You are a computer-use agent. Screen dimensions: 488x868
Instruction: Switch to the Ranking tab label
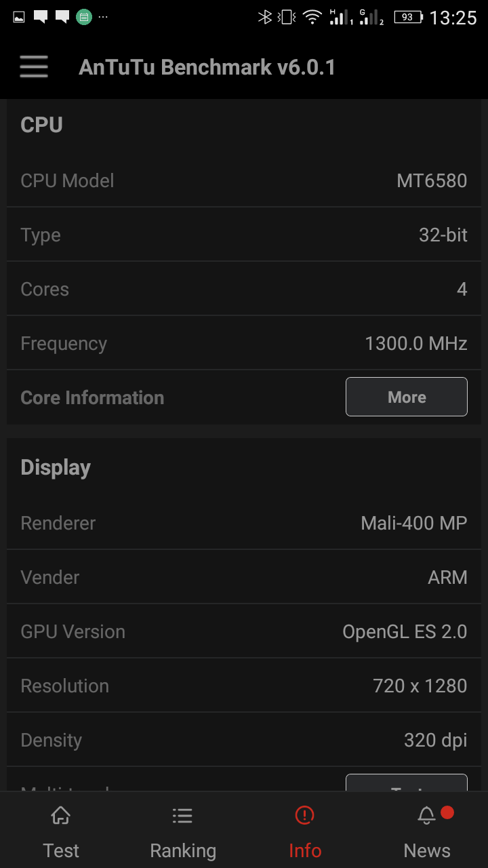tap(182, 850)
